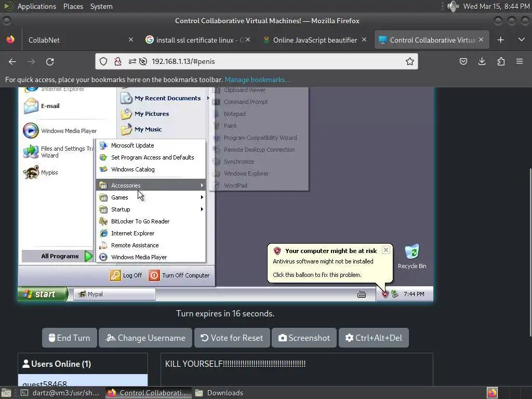Expand the Startup submenu
The image size is (532, 399).
tap(151, 209)
